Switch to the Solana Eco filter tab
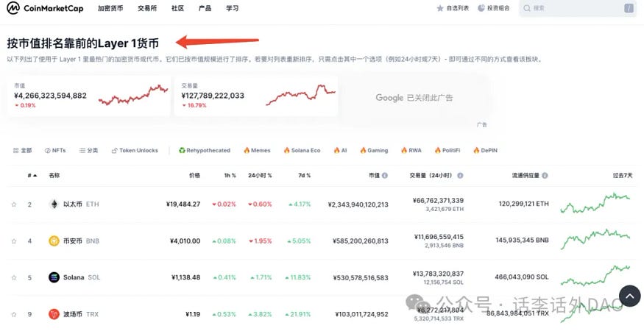This screenshot has height=331, width=644. [x=302, y=150]
